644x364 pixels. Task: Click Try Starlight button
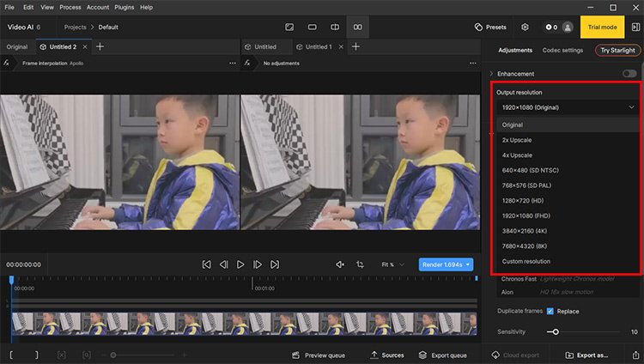617,50
